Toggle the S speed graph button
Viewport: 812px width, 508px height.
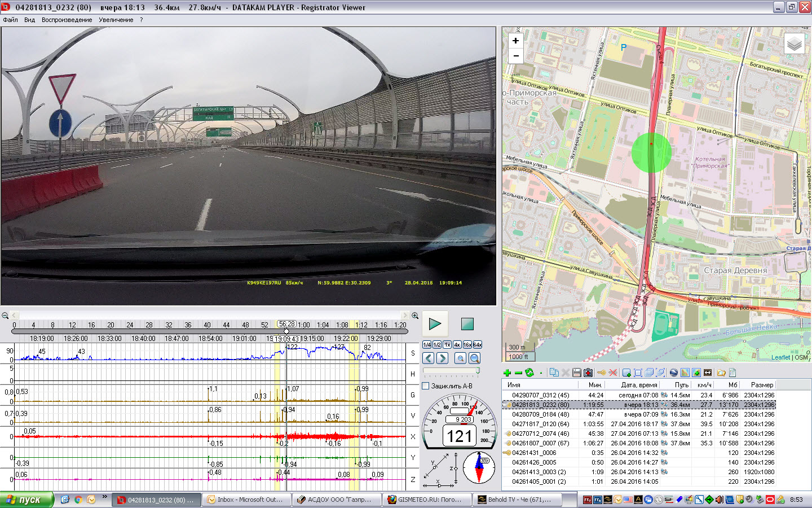(x=413, y=353)
